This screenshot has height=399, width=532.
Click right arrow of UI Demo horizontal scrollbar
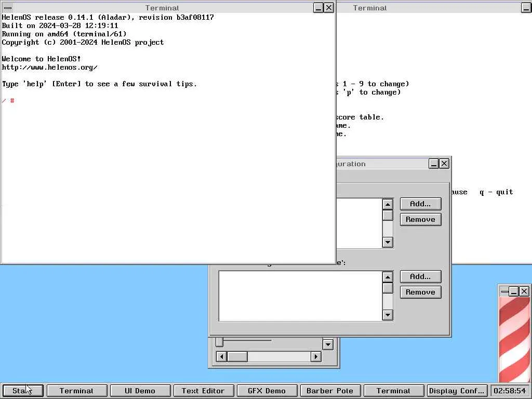click(316, 356)
